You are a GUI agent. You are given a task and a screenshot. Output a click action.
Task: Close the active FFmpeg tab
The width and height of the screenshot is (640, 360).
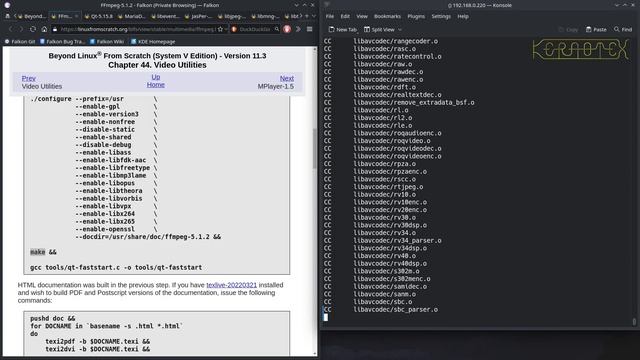click(76, 16)
